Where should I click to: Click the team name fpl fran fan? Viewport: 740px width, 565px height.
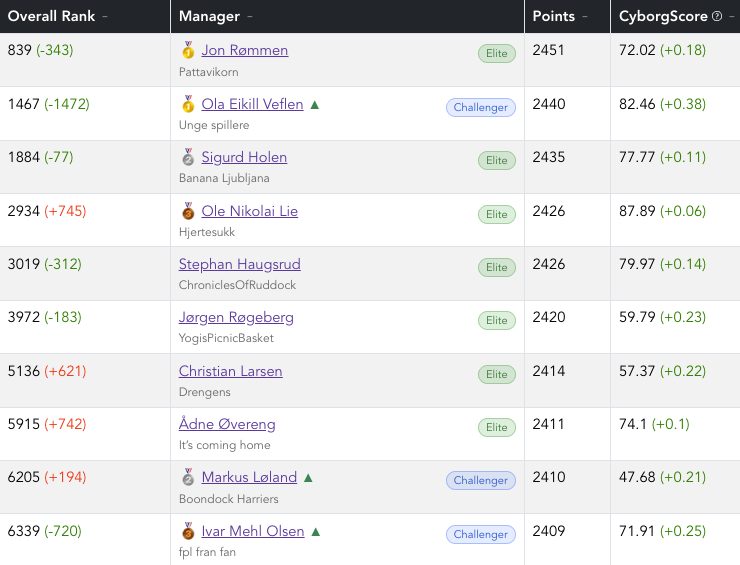[207, 552]
